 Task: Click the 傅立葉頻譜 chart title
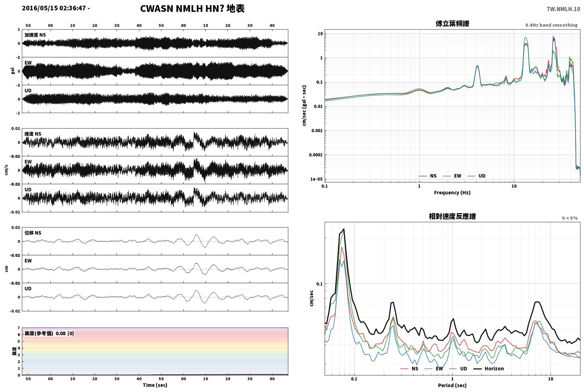[x=452, y=24]
